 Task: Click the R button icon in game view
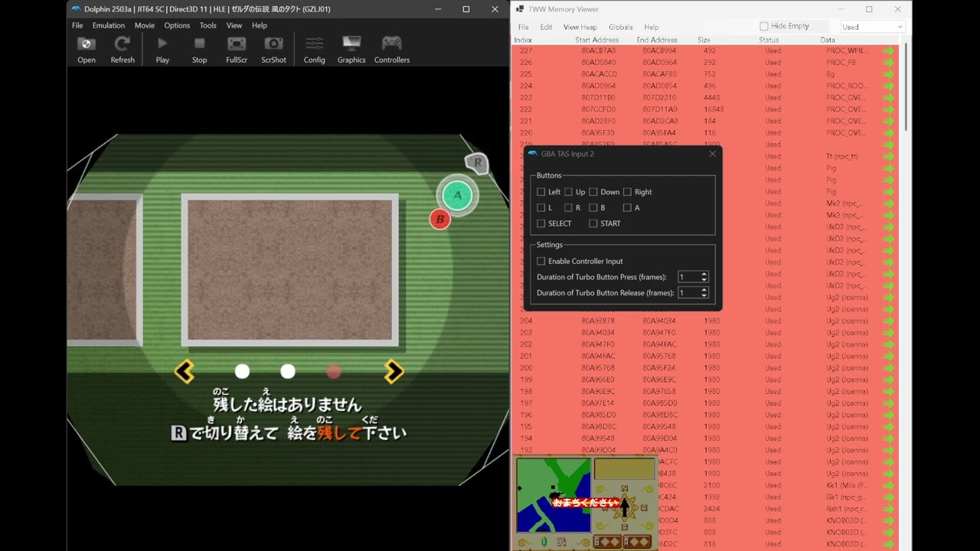(477, 162)
